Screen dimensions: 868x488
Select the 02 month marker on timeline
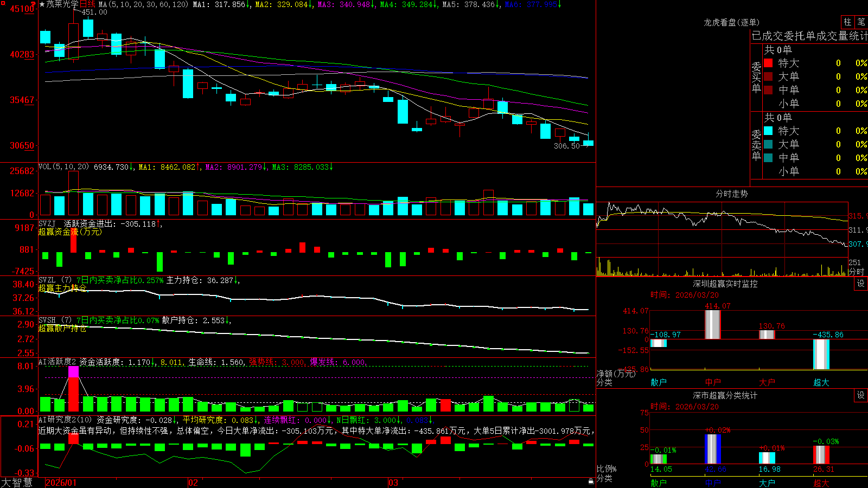[x=193, y=483]
